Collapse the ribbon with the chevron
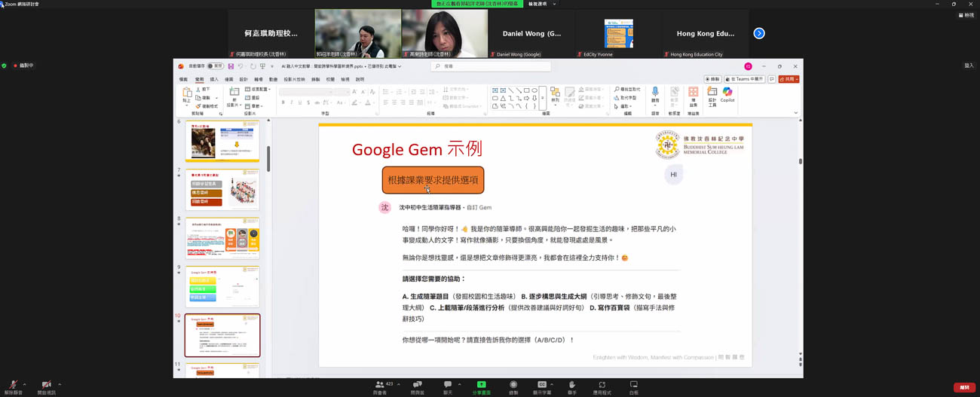Image resolution: width=980 pixels, height=397 pixels. [x=796, y=113]
